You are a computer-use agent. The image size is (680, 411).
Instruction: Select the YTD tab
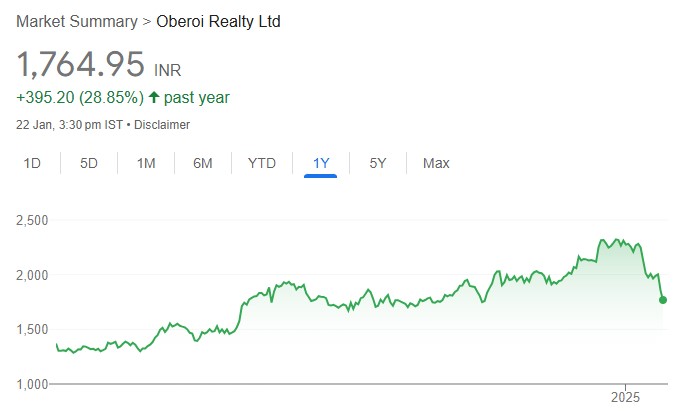click(262, 163)
